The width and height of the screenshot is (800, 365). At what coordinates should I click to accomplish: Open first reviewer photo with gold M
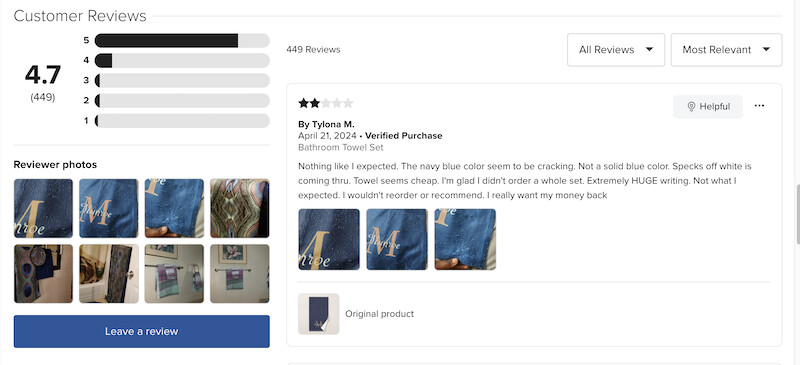point(43,208)
